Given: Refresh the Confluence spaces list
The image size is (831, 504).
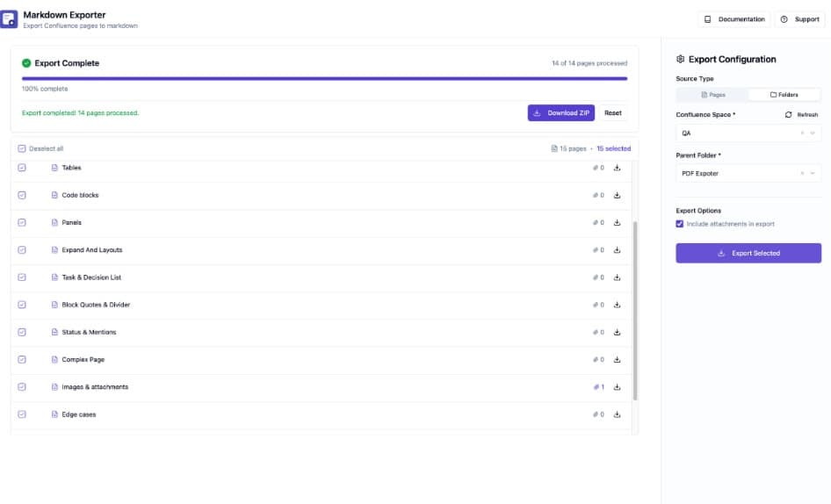Looking at the screenshot, I should click(x=801, y=114).
